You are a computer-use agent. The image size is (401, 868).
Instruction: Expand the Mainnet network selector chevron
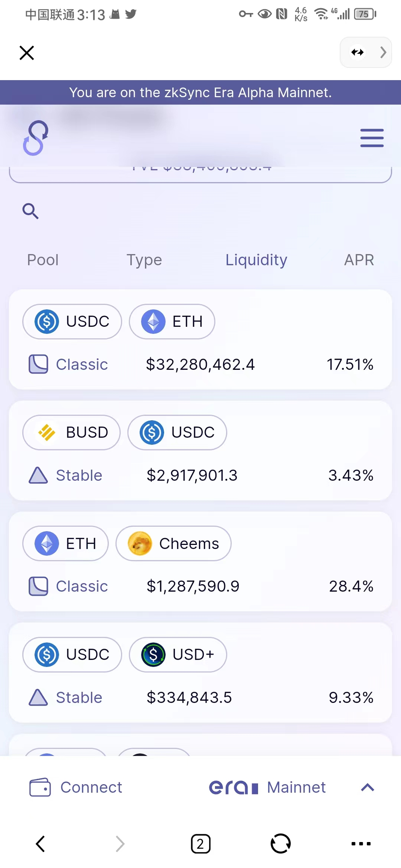(367, 787)
